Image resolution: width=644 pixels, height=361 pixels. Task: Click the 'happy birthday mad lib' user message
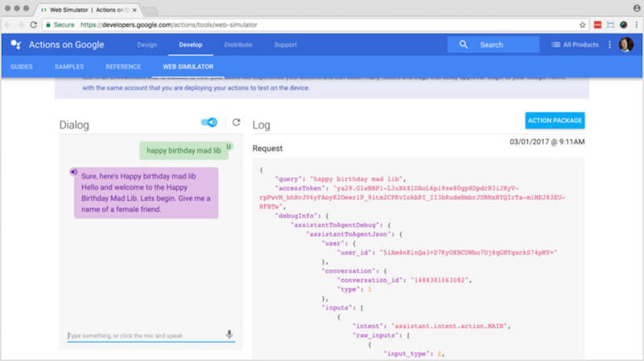184,150
